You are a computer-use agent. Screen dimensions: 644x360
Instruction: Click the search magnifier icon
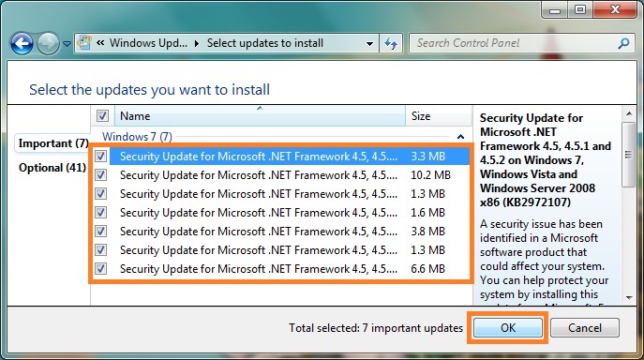[623, 43]
